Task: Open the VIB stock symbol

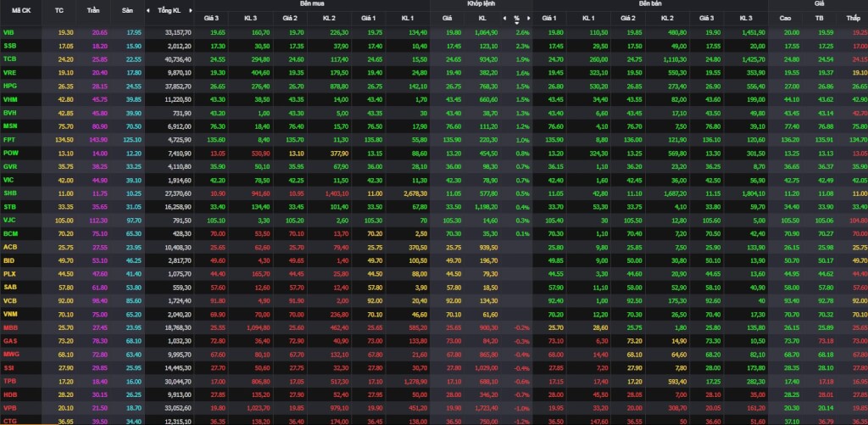Action: pos(8,33)
